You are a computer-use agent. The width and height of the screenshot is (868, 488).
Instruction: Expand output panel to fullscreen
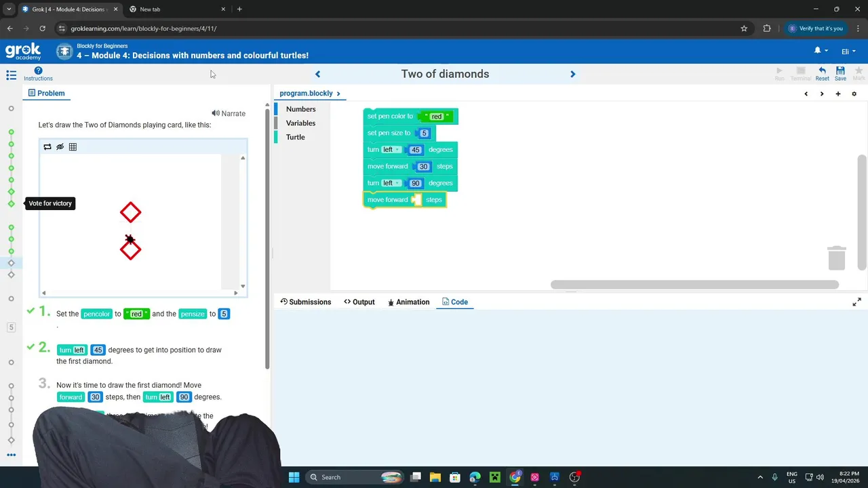click(856, 302)
